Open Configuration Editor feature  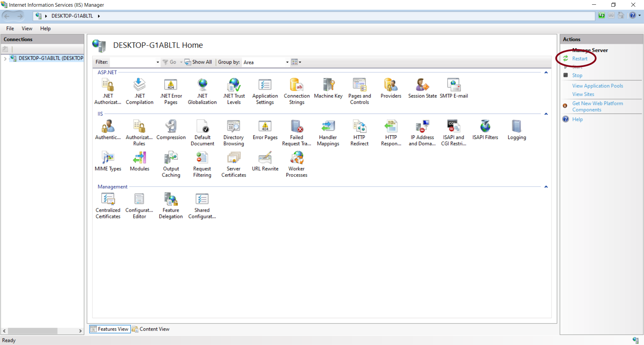pyautogui.click(x=139, y=206)
